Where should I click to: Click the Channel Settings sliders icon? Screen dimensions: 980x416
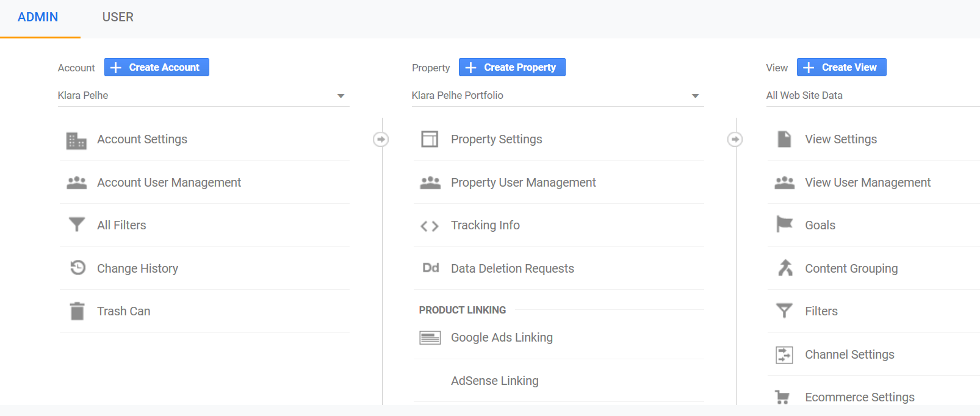point(784,354)
